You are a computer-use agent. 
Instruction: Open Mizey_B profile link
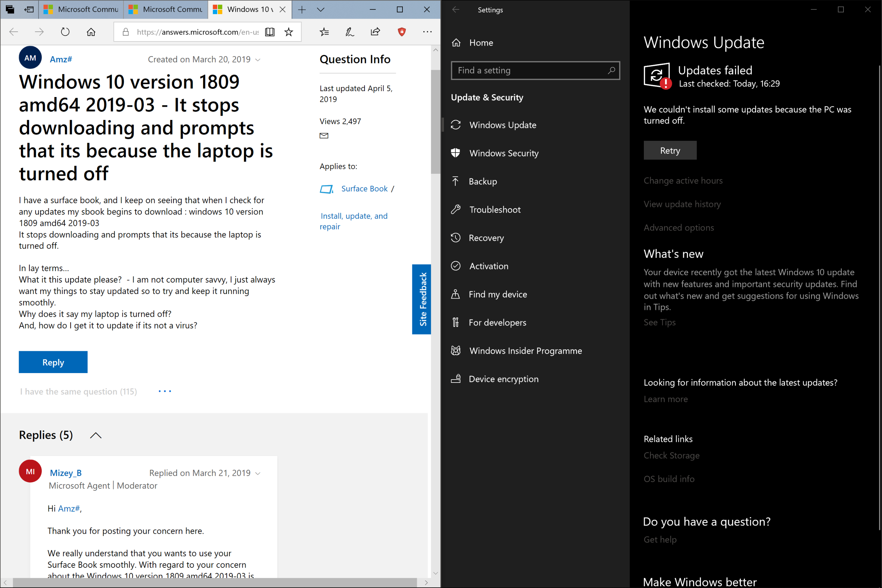pos(66,473)
